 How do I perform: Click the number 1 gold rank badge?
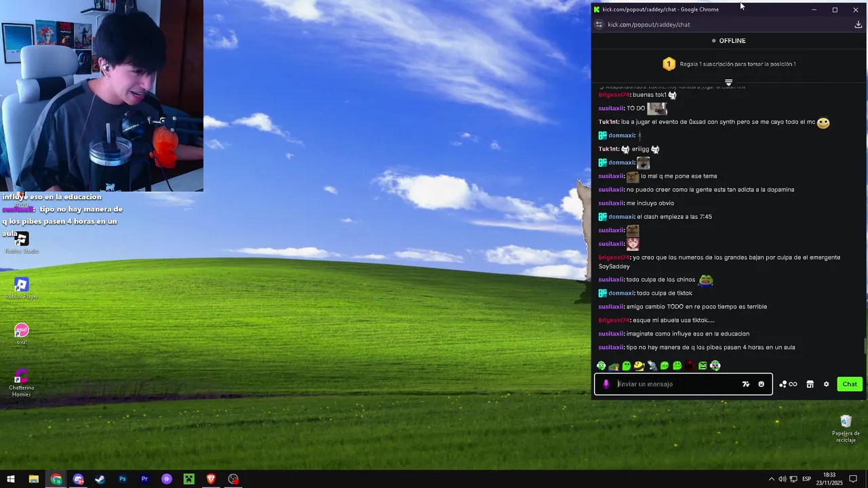point(669,64)
